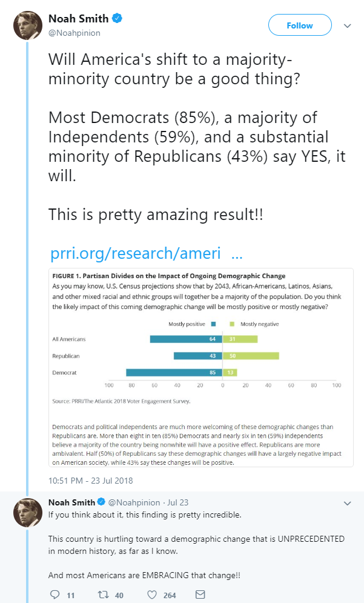This screenshot has width=364, height=603.
Task: Open the PRRI demographic chart image
Action: point(201,367)
